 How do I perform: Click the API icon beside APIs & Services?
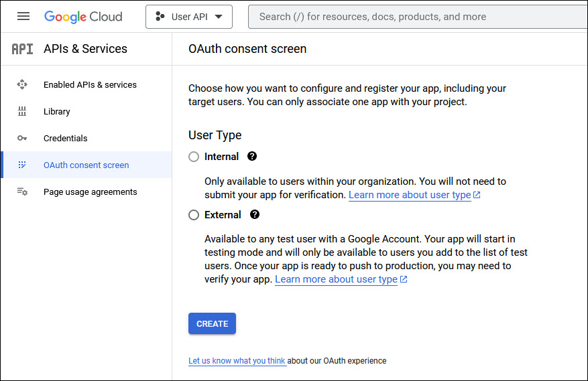22,49
